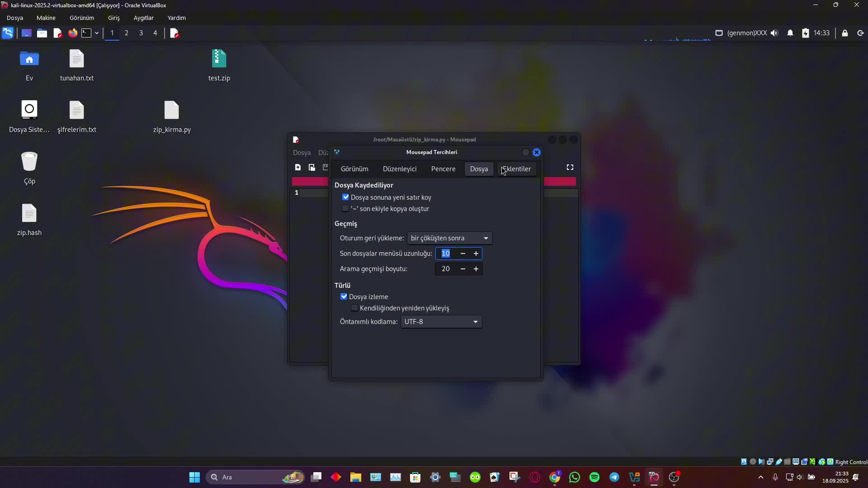Switch to the Görünüm preferences tab
Screen dimensions: 868x488
tap(354, 169)
